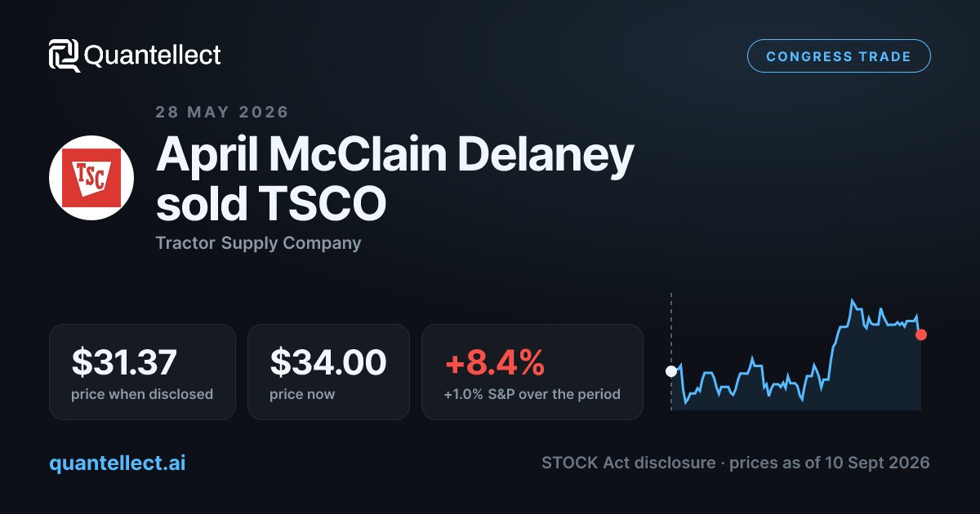Click the 28 MAY 2026 date label
This screenshot has width=980, height=514.
point(222,112)
